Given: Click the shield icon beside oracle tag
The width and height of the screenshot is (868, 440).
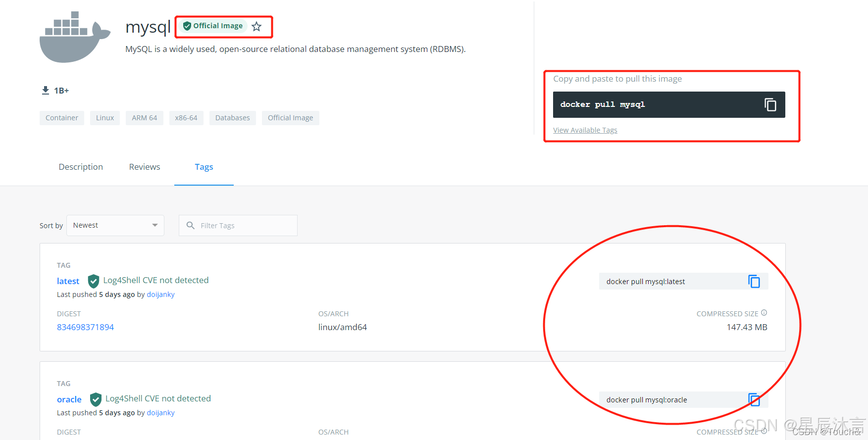Looking at the screenshot, I should 96,399.
